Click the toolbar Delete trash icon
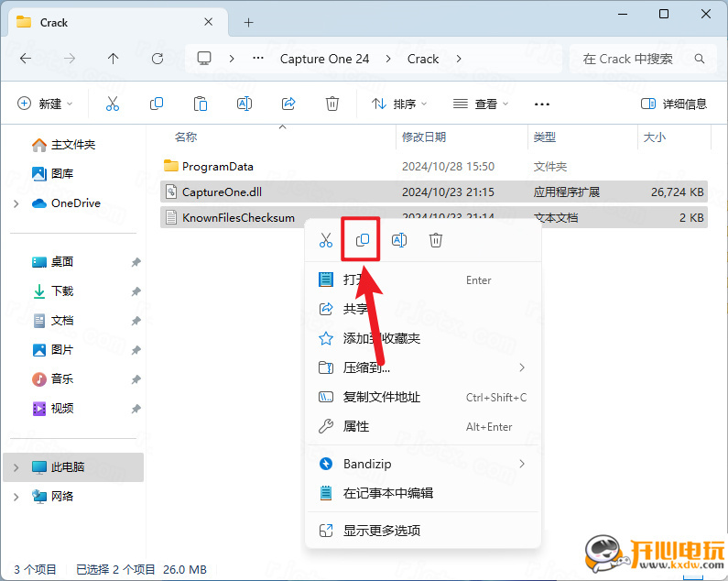This screenshot has height=581, width=728. click(332, 104)
